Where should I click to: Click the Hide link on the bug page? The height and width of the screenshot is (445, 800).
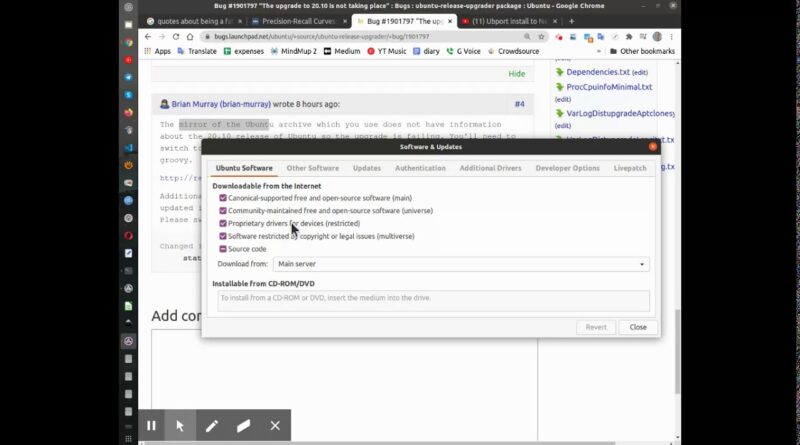tap(516, 73)
